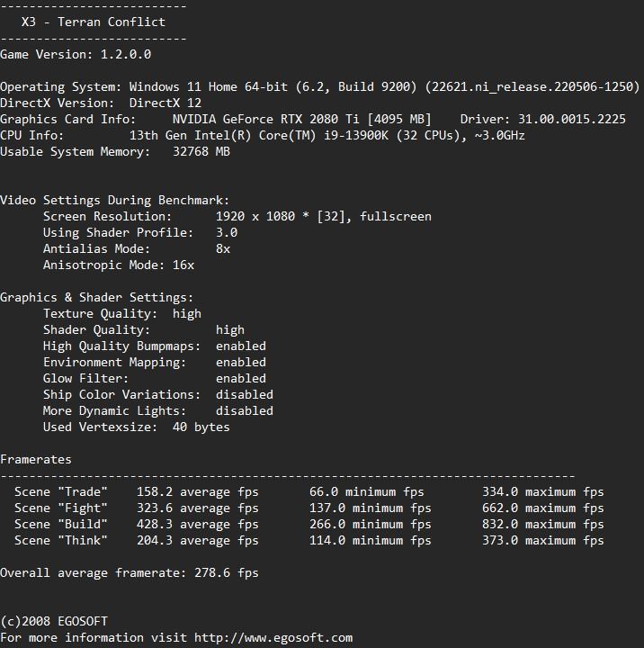Click the '158.2 average fps' value
Screen dimensions: 644x648
(198, 491)
